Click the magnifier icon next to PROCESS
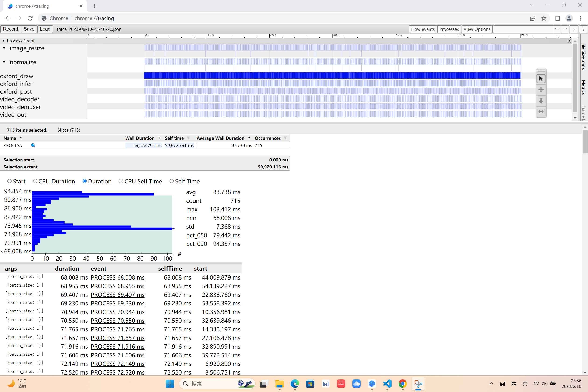 (x=33, y=146)
